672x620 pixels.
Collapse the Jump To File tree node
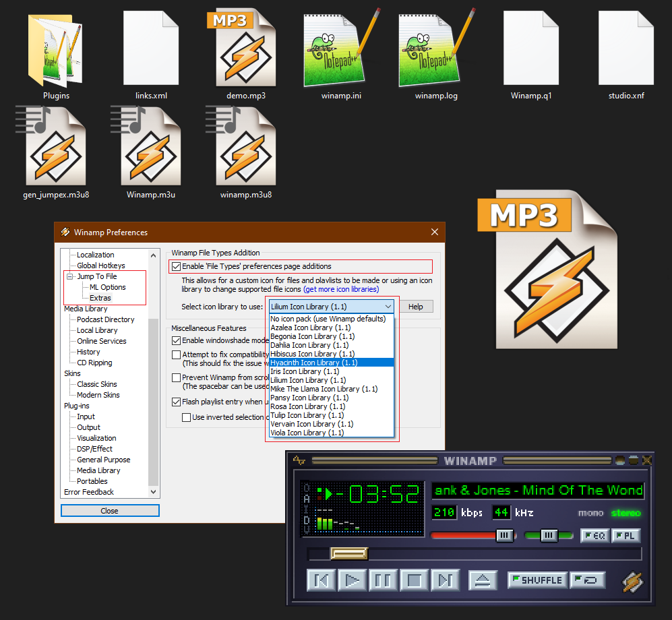pyautogui.click(x=70, y=276)
